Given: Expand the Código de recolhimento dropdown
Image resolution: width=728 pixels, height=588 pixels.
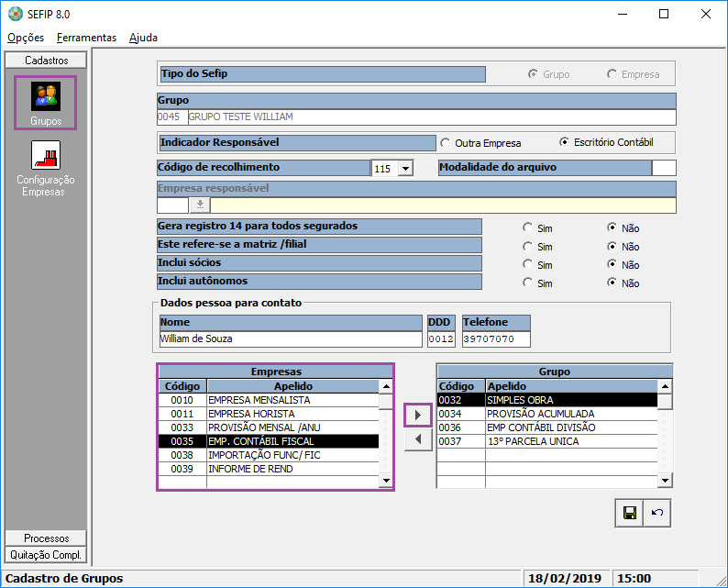Looking at the screenshot, I should point(405,168).
